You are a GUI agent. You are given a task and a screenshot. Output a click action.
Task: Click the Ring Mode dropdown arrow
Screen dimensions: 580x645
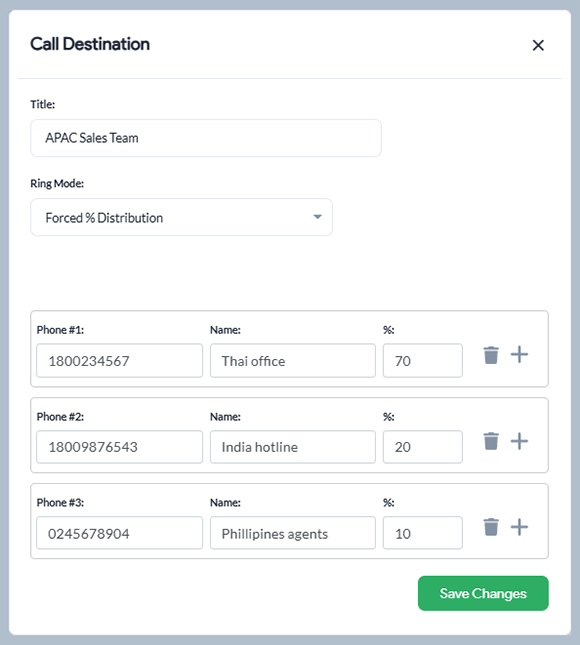tap(317, 217)
